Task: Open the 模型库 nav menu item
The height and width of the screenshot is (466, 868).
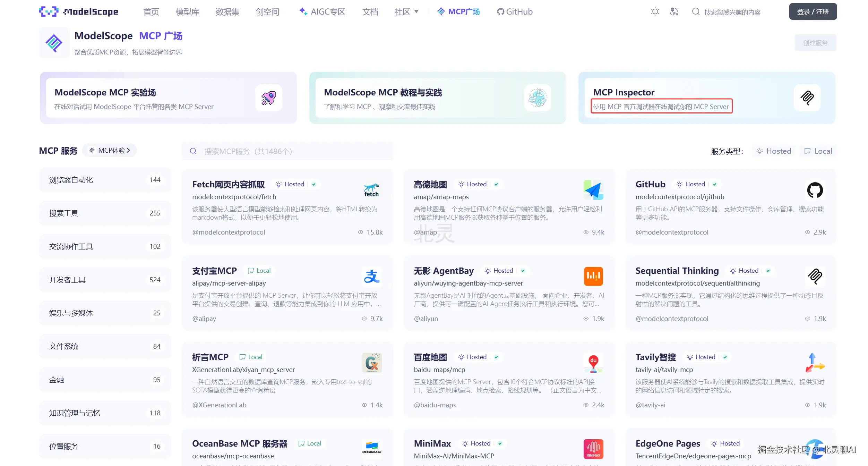Action: (187, 12)
